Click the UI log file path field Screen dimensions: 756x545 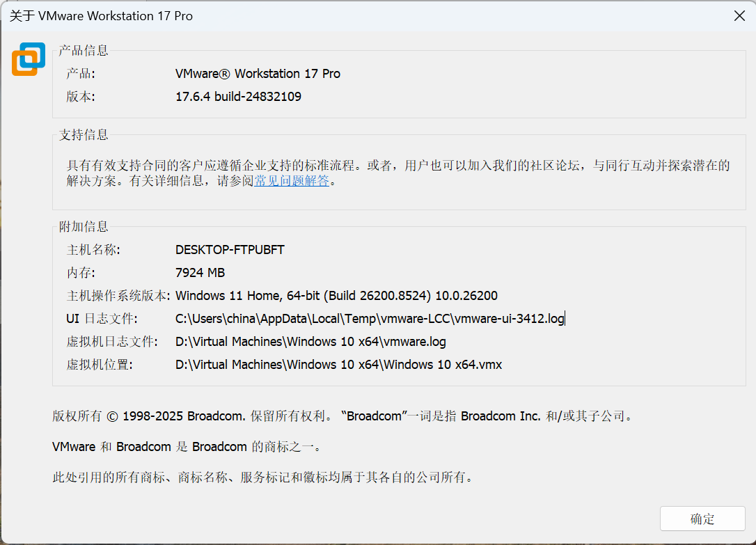(x=370, y=319)
